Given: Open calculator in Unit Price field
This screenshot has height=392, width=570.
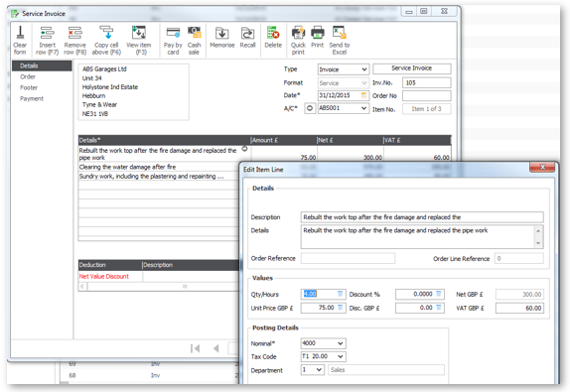Looking at the screenshot, I should point(341,308).
